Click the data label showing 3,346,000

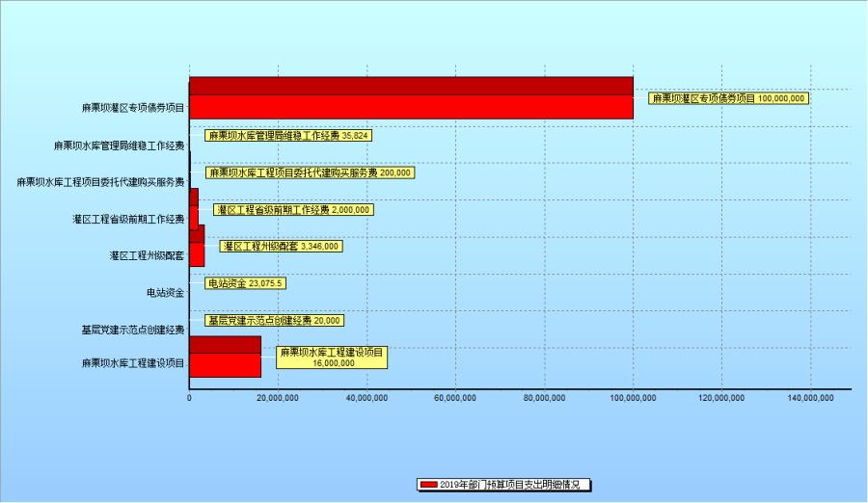280,247
